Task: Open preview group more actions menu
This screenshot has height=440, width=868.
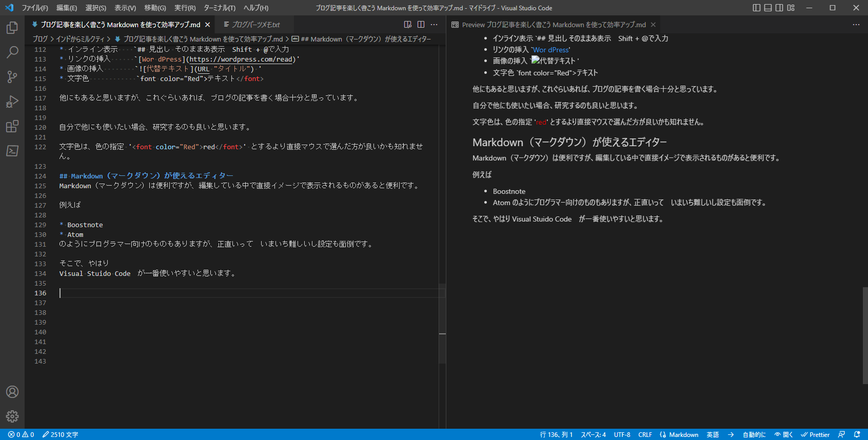Action: [856, 25]
